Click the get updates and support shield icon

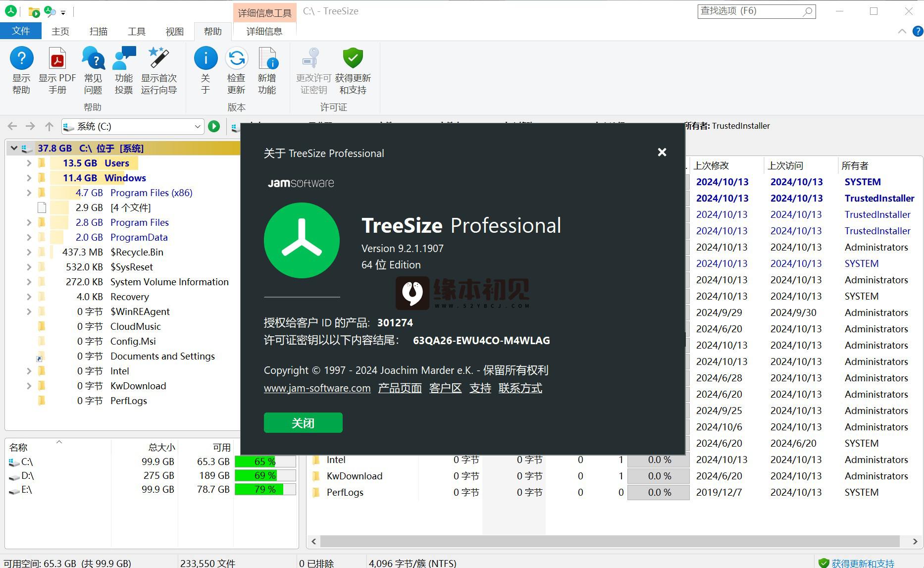tap(353, 59)
